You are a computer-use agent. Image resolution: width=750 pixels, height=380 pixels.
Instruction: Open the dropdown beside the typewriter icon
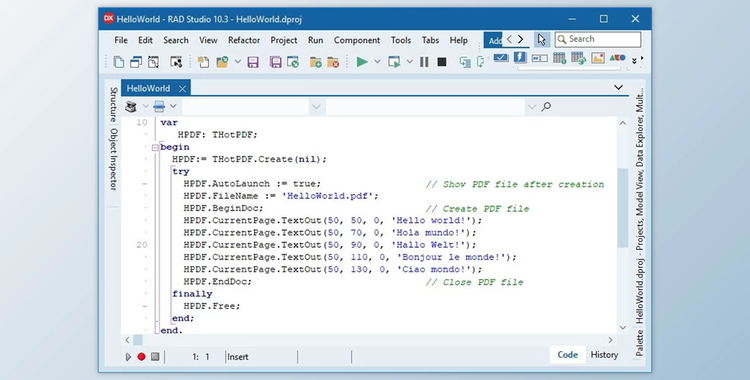click(145, 107)
